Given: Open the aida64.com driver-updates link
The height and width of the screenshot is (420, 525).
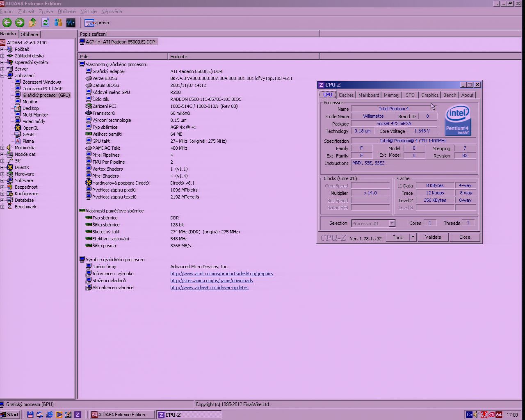Looking at the screenshot, I should [209, 288].
